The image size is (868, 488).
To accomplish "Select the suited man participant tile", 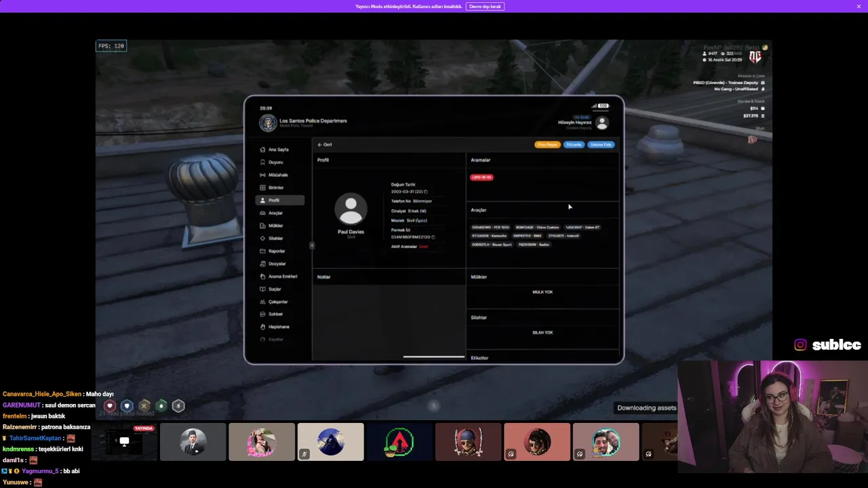I will click(x=193, y=442).
